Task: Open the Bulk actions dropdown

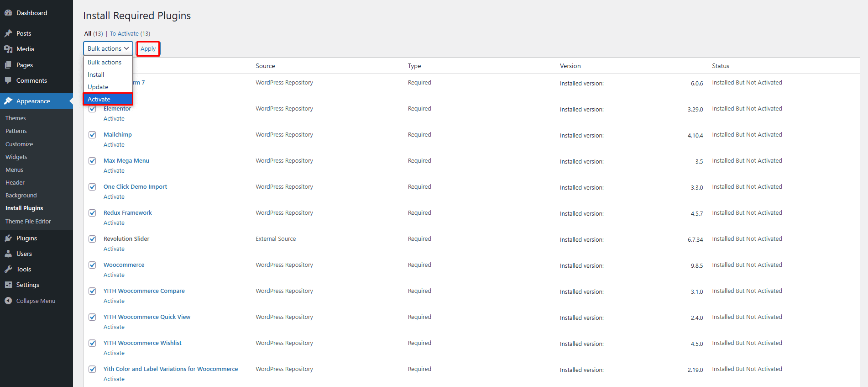Action: 108,48
